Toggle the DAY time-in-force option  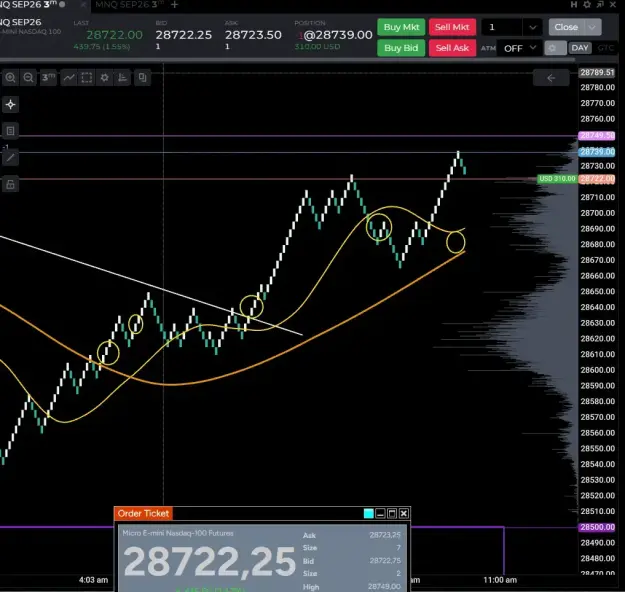[580, 48]
